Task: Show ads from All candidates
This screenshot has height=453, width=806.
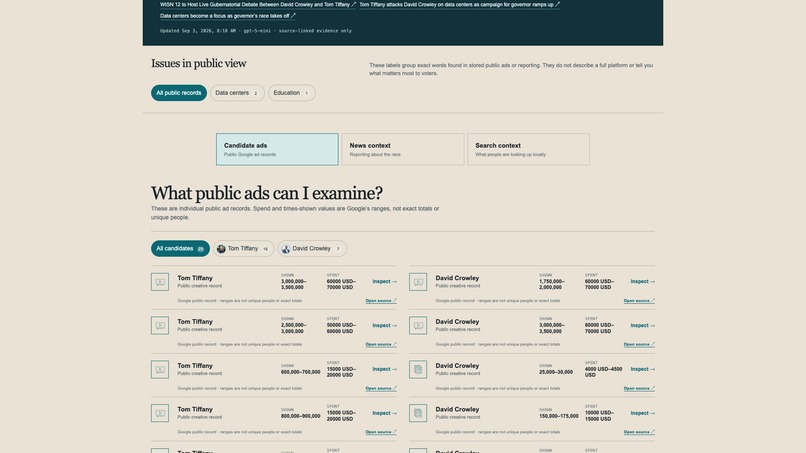Action: 180,249
